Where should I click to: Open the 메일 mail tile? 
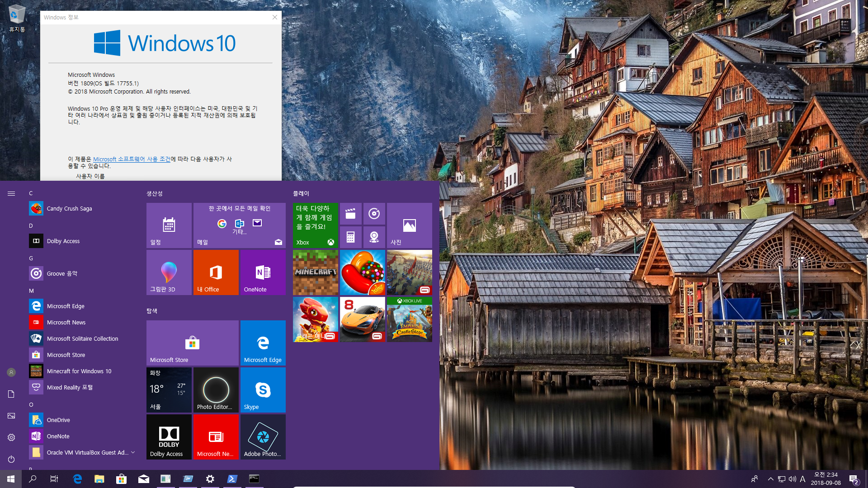pyautogui.click(x=240, y=225)
